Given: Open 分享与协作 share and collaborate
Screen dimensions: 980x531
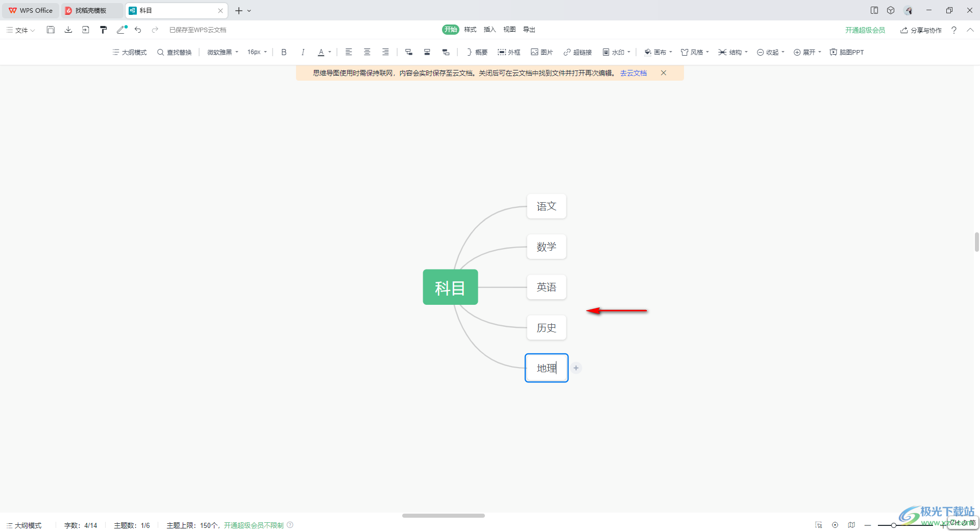Looking at the screenshot, I should (921, 30).
